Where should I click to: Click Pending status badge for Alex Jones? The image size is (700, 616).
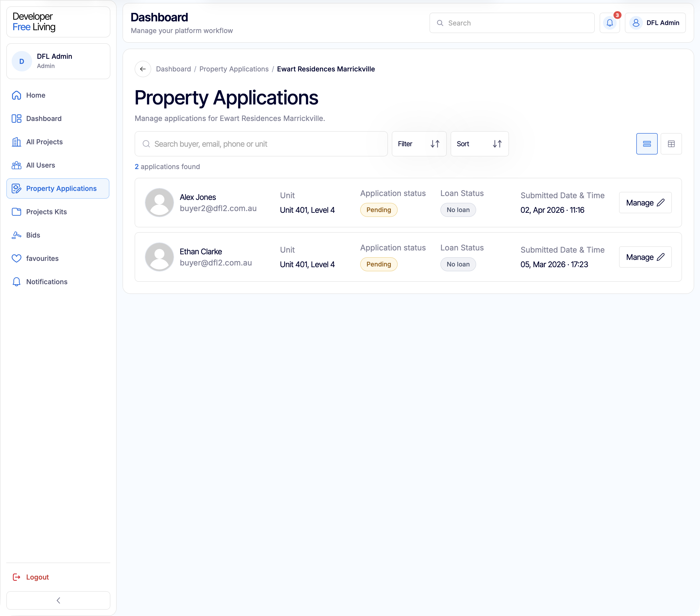click(x=379, y=210)
